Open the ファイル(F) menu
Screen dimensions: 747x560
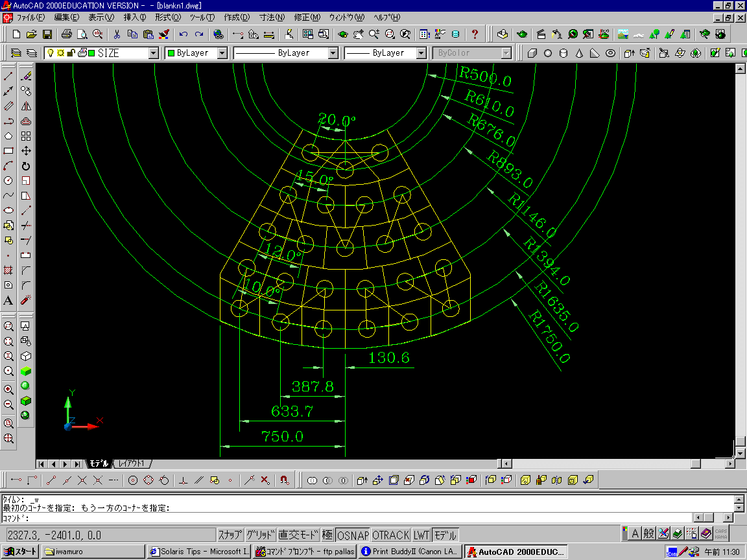[x=30, y=17]
